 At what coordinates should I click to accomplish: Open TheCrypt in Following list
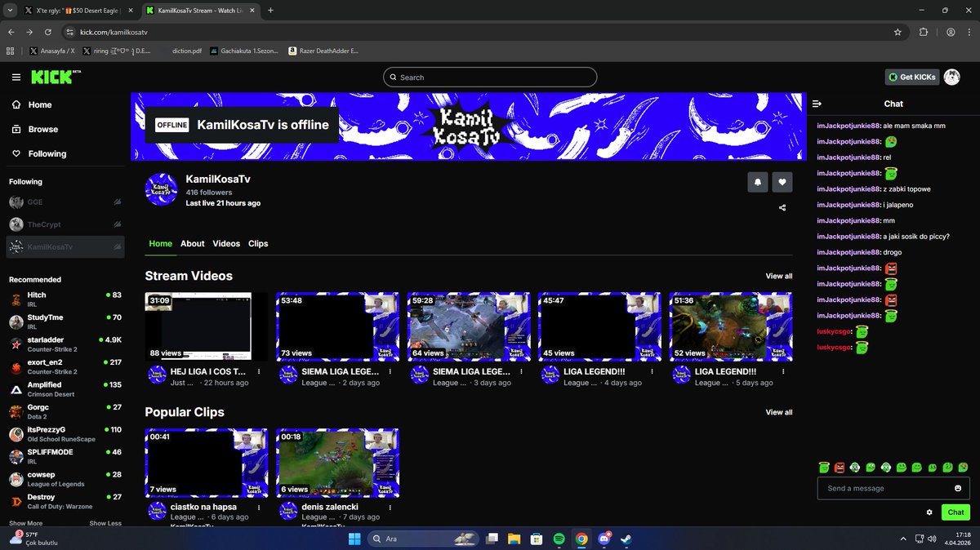[x=66, y=224]
